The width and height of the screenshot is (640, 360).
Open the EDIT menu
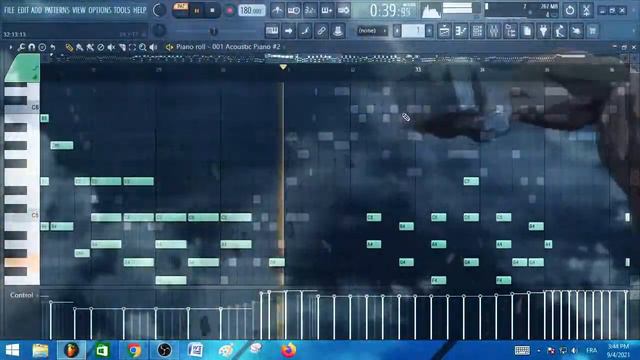coord(23,10)
